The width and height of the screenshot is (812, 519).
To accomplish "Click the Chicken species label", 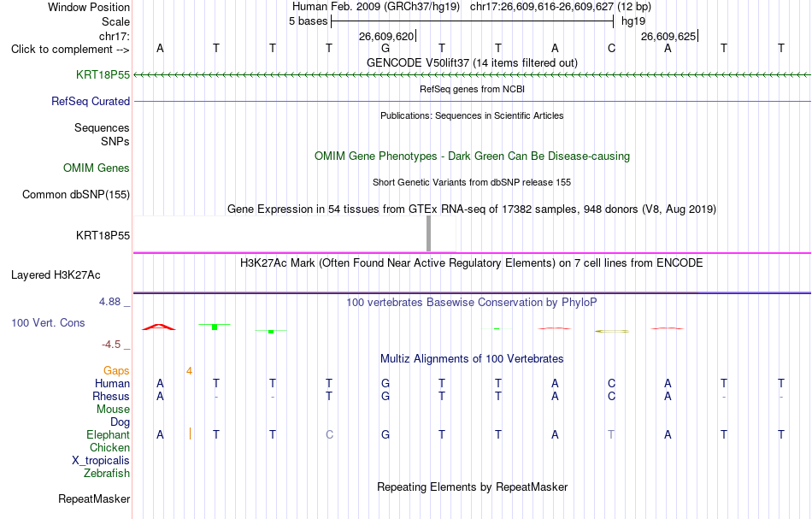I will click(x=109, y=448).
